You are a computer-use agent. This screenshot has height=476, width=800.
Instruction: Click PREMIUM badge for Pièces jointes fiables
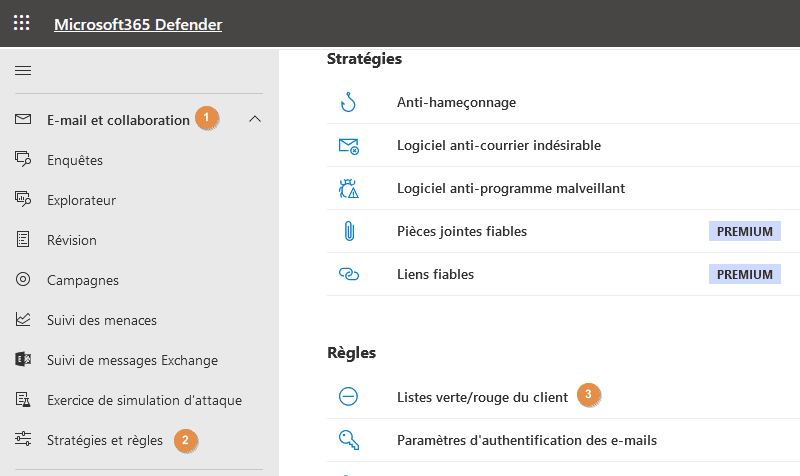click(744, 231)
